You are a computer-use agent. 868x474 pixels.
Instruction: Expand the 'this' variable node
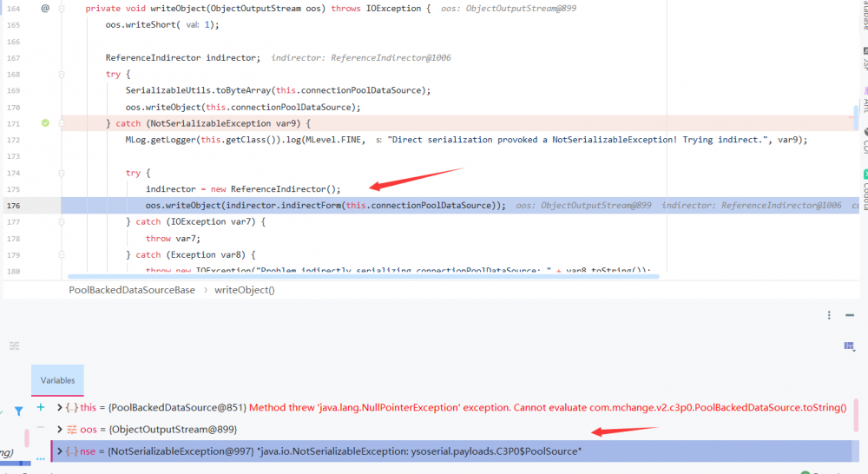tap(59, 407)
